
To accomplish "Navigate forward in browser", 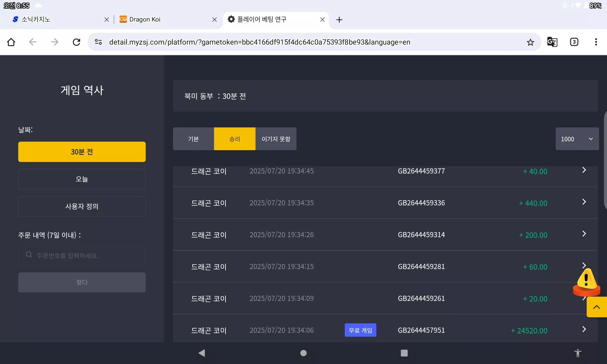I will click(x=55, y=42).
